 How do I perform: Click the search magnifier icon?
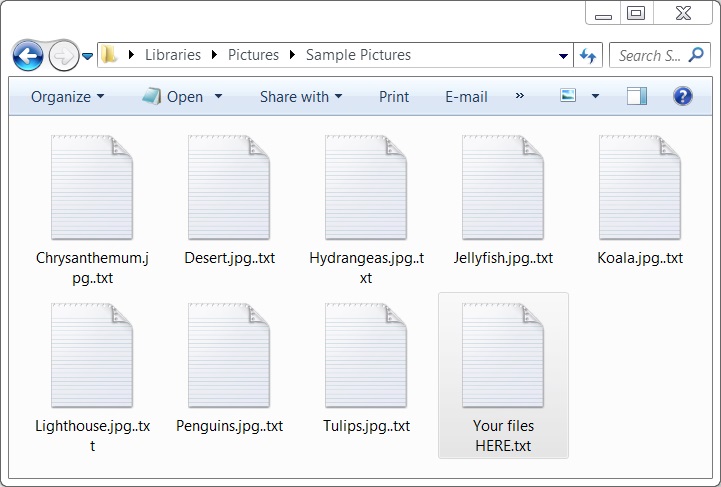tap(696, 55)
